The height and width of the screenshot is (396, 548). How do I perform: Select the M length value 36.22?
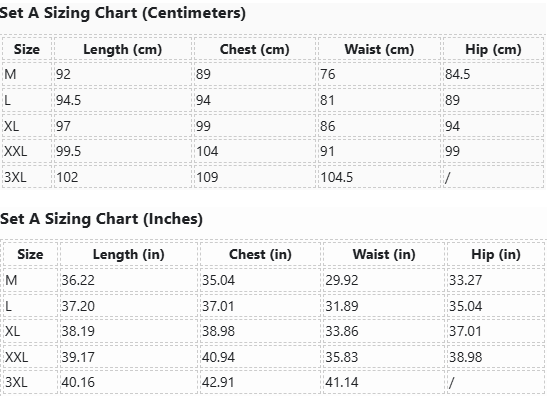(x=78, y=280)
